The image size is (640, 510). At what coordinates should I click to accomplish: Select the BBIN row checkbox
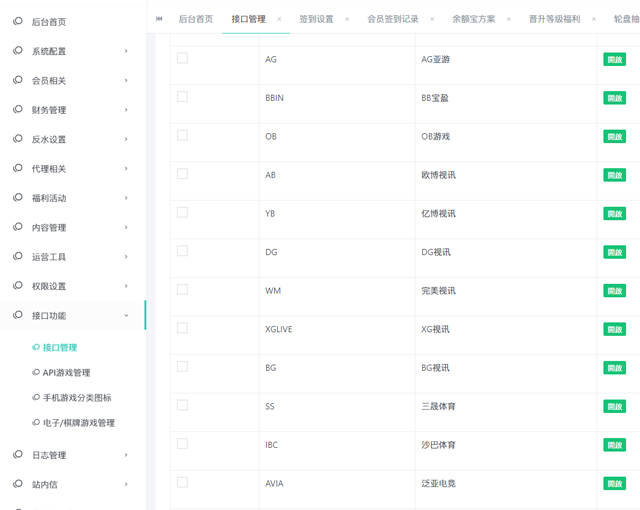(x=182, y=97)
